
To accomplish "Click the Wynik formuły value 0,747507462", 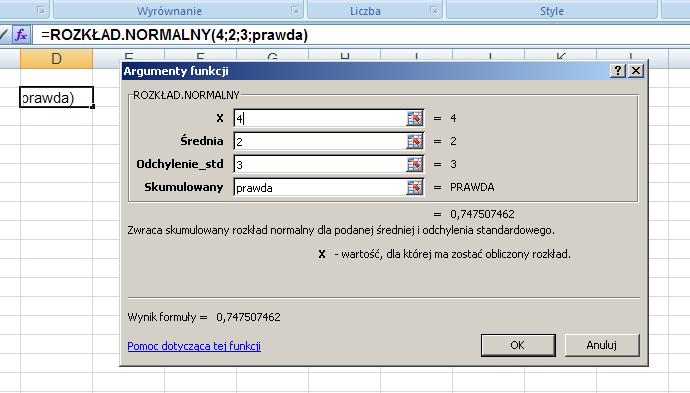I will point(248,317).
